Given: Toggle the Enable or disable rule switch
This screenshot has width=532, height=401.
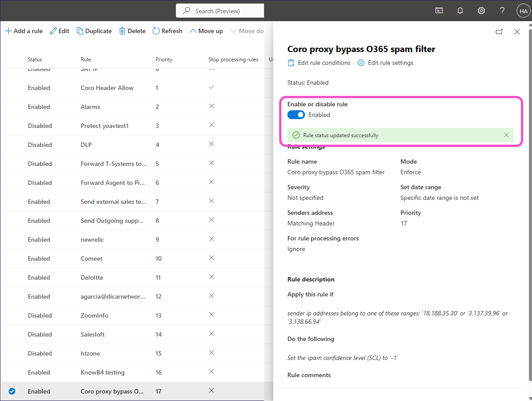Looking at the screenshot, I should (x=296, y=115).
